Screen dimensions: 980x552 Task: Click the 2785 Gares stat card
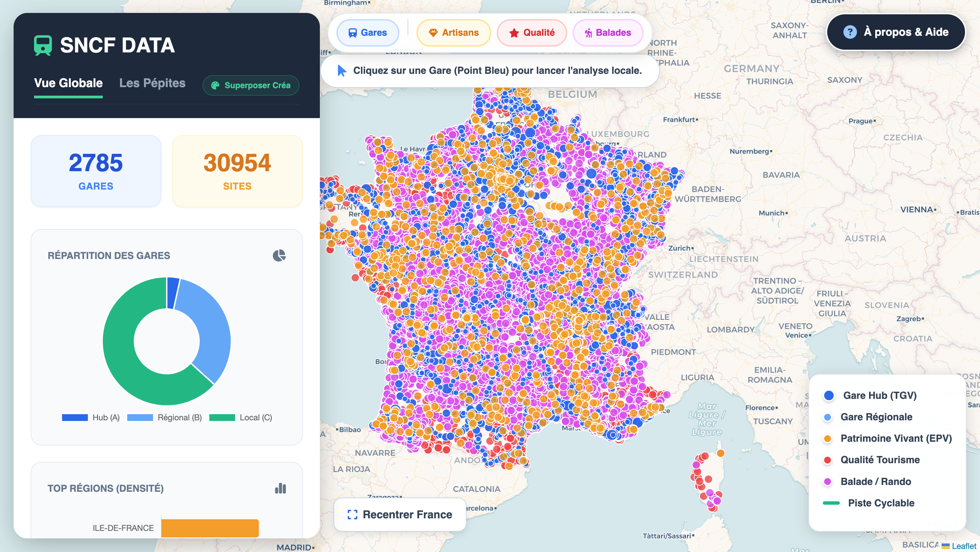[x=96, y=171]
